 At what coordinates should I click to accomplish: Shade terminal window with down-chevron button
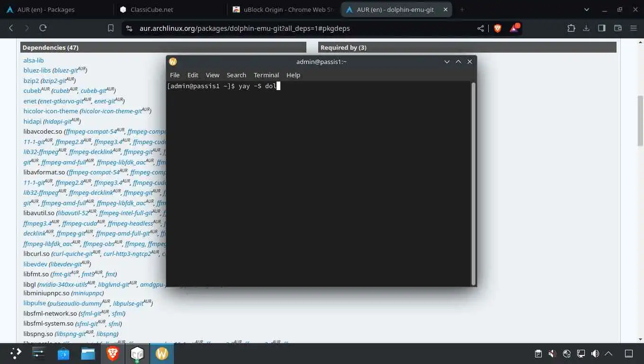(447, 62)
